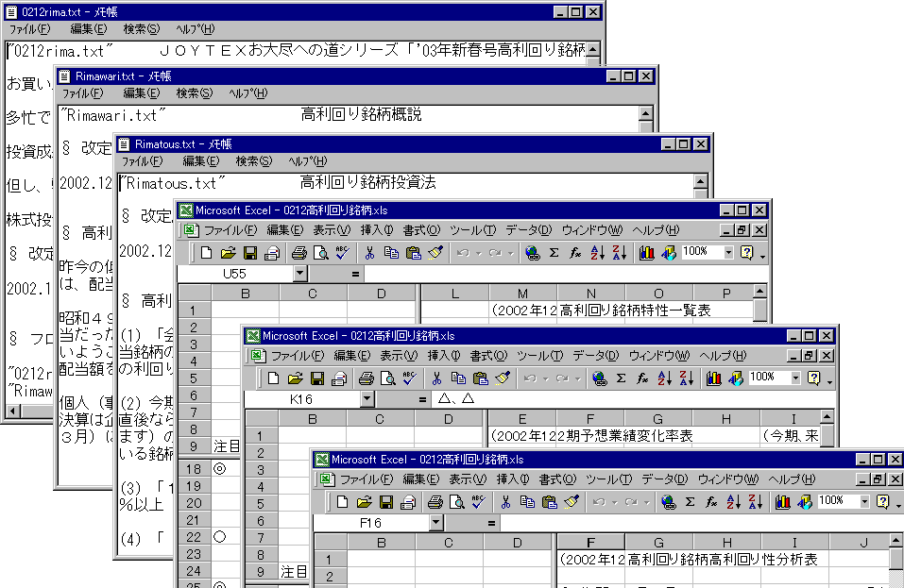Image resolution: width=904 pixels, height=588 pixels.
Task: Open 検索 menu in Rimatous.txt Notepad
Action: pos(254,161)
